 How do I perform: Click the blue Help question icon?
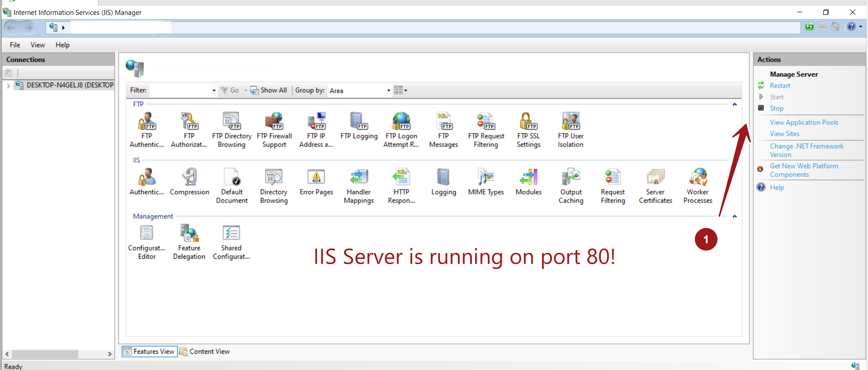[x=851, y=27]
